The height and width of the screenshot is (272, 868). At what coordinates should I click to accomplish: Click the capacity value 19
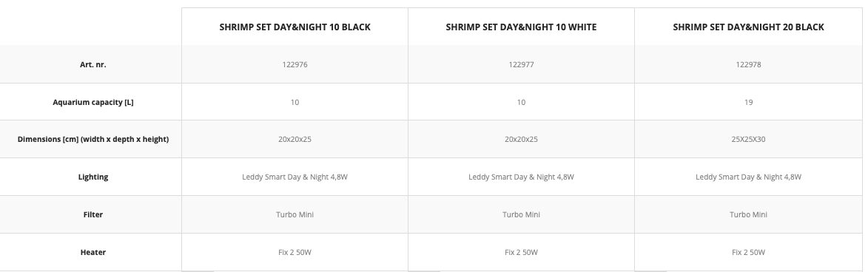point(748,102)
